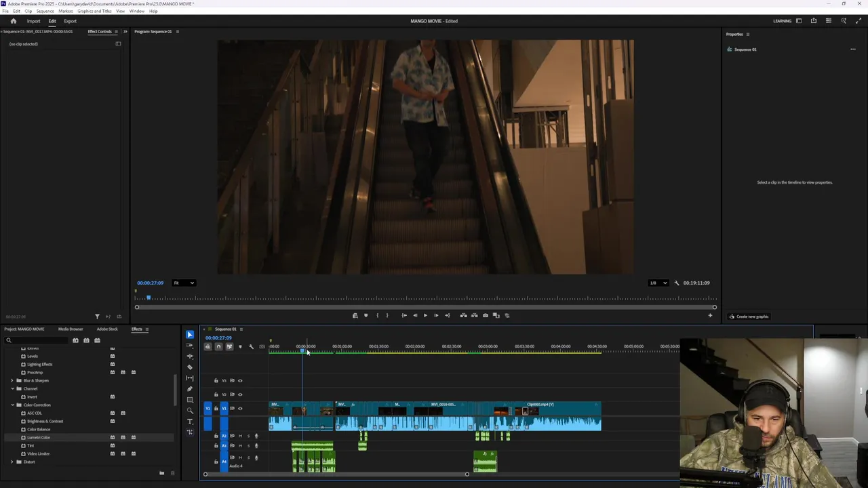Image resolution: width=868 pixels, height=488 pixels.
Task: Open the Program monitor Button Editor plus icon
Action: [710, 315]
